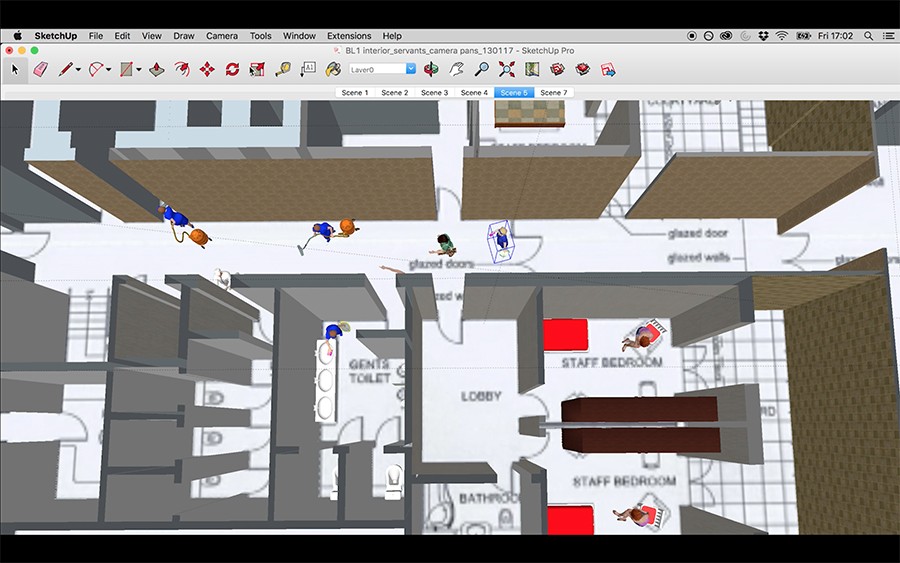The image size is (900, 563).
Task: Switch to the Scene 1 tab
Action: click(x=355, y=92)
